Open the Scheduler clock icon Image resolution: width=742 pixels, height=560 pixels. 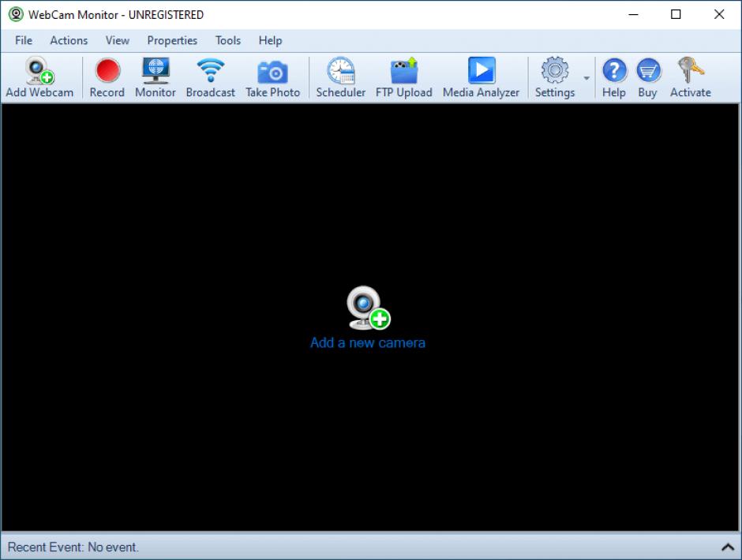341,70
